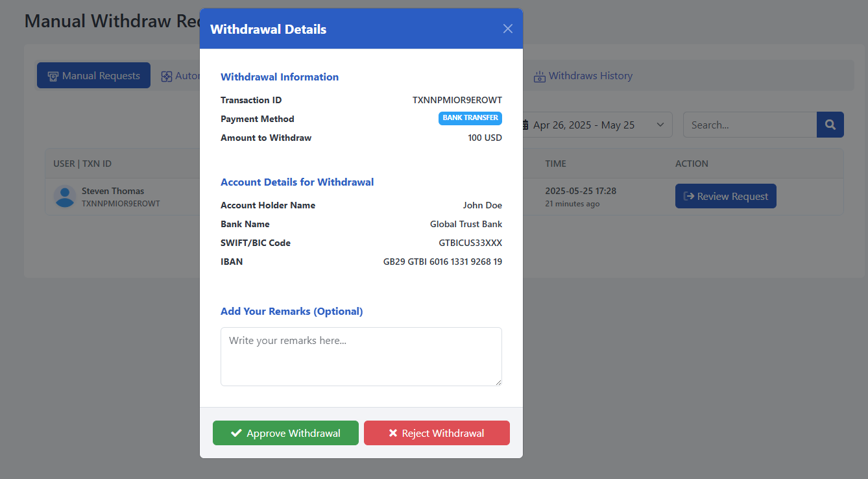Click inside the remarks text area
This screenshot has width=868, height=479.
coord(361,356)
